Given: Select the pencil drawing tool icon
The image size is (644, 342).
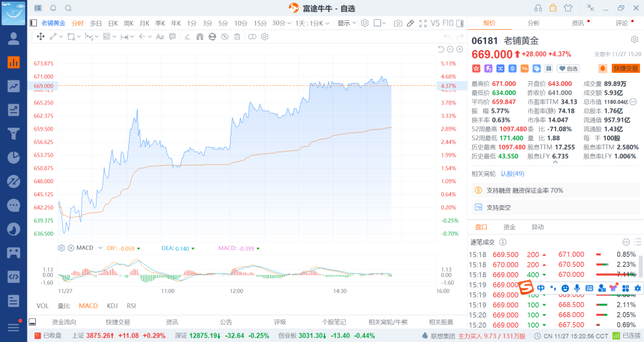Looking at the screenshot, I should pos(410,23).
